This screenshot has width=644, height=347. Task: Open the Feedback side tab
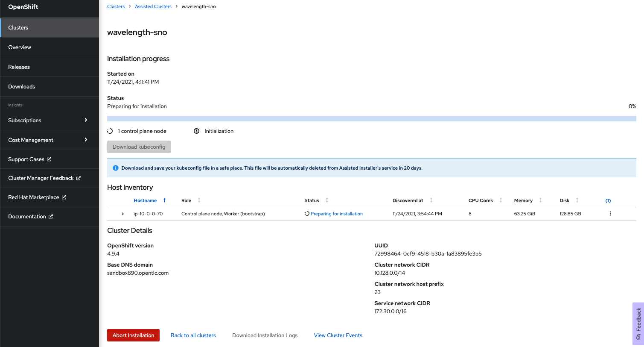click(x=638, y=323)
